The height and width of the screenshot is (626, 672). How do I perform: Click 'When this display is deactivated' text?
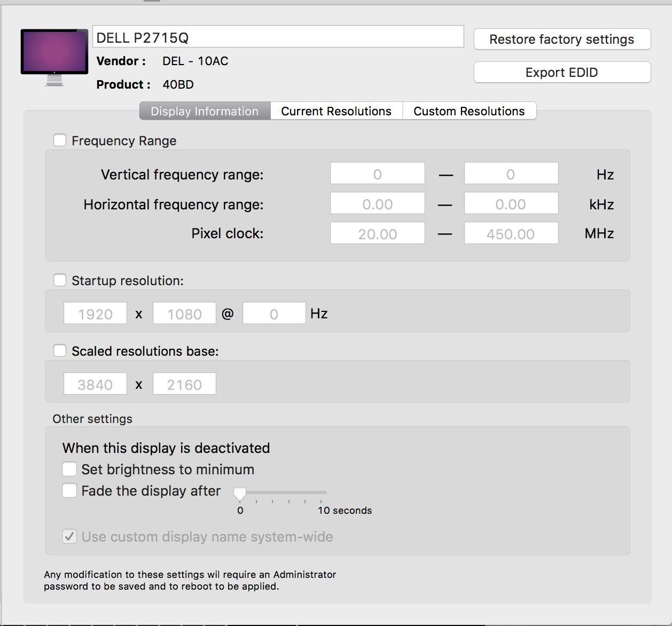[x=166, y=448]
